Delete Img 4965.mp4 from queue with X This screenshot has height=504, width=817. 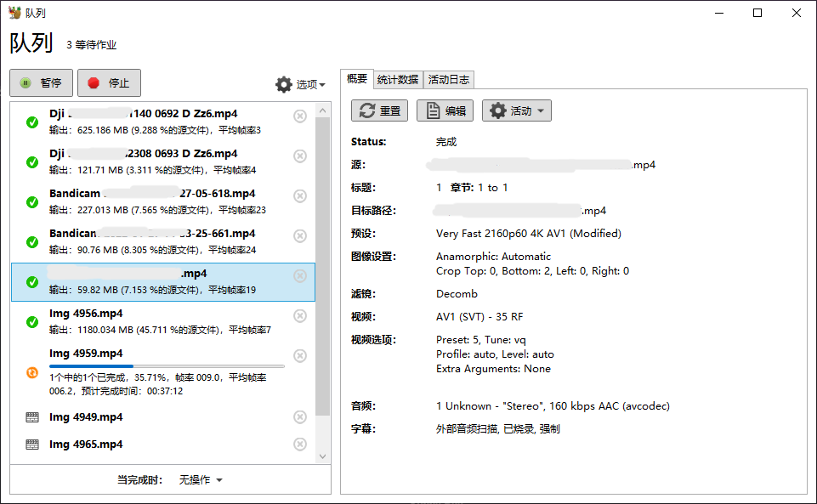[x=300, y=445]
